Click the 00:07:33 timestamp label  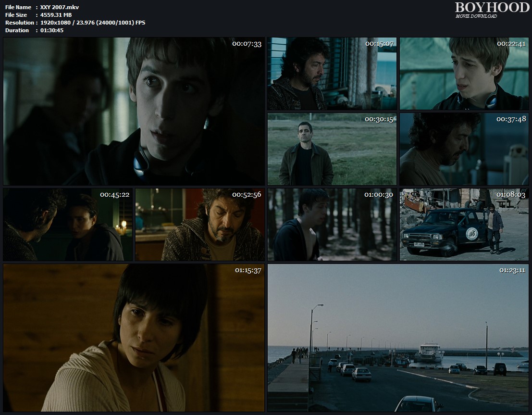point(247,44)
